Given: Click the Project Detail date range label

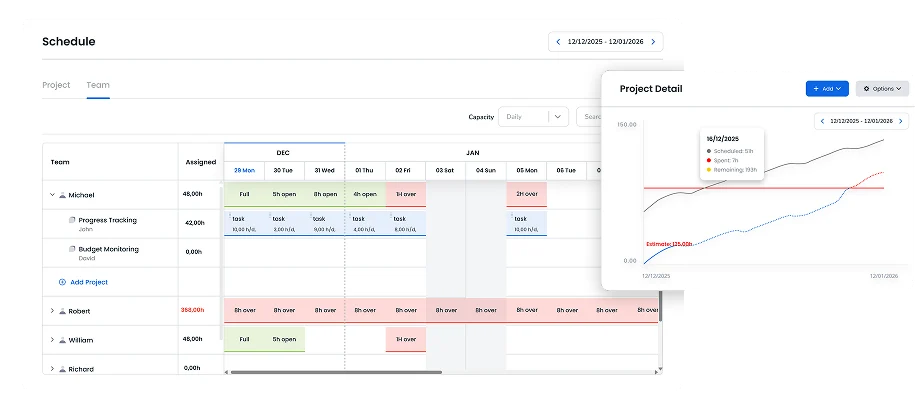Looking at the screenshot, I should coord(861,121).
